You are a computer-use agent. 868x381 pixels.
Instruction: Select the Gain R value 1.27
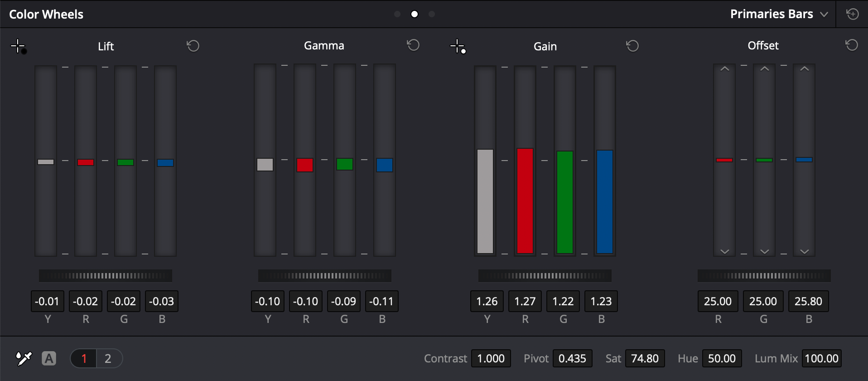pyautogui.click(x=525, y=301)
